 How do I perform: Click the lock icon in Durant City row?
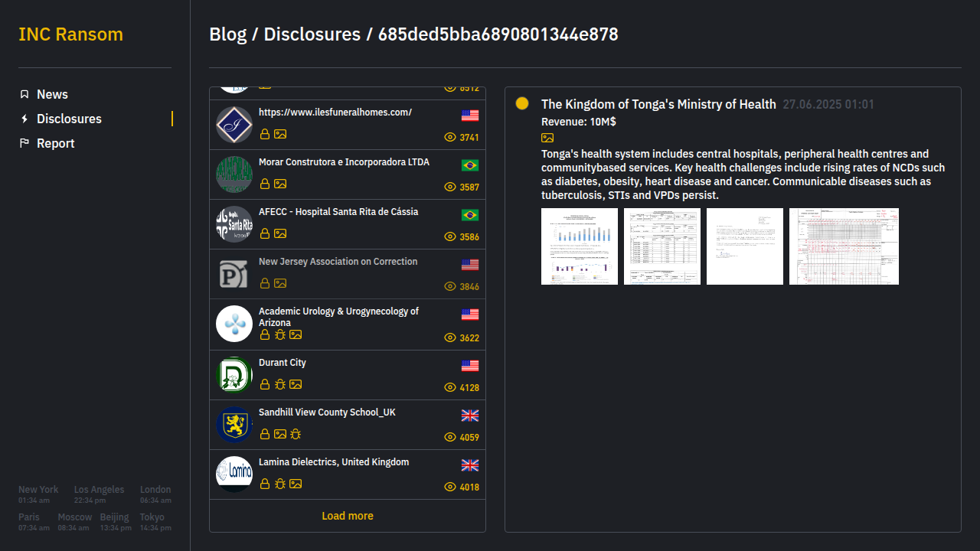pyautogui.click(x=265, y=384)
